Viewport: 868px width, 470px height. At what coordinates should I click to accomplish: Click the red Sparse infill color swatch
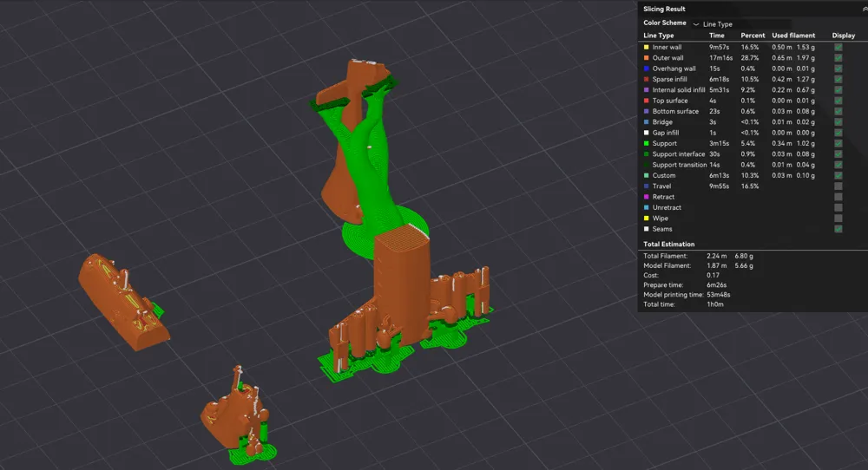[646, 79]
